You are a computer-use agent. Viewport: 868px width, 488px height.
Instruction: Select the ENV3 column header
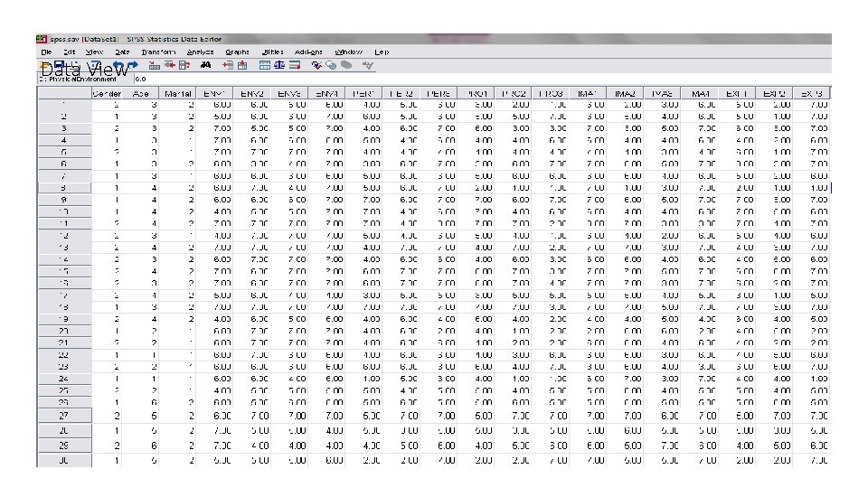pyautogui.click(x=289, y=94)
